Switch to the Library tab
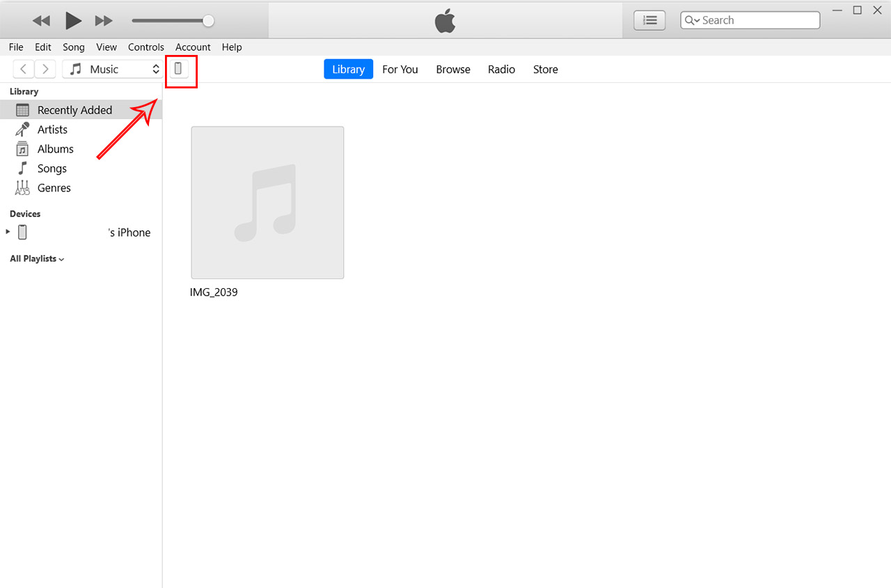 coord(348,69)
